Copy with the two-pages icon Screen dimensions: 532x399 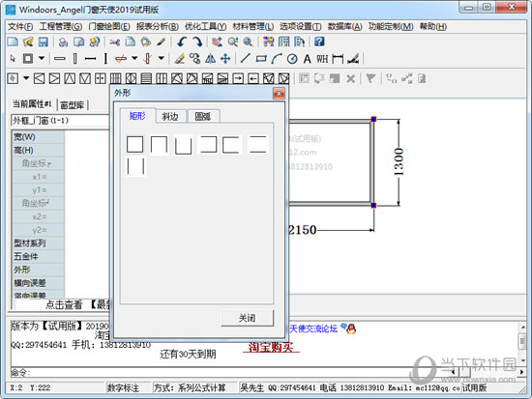pos(131,42)
